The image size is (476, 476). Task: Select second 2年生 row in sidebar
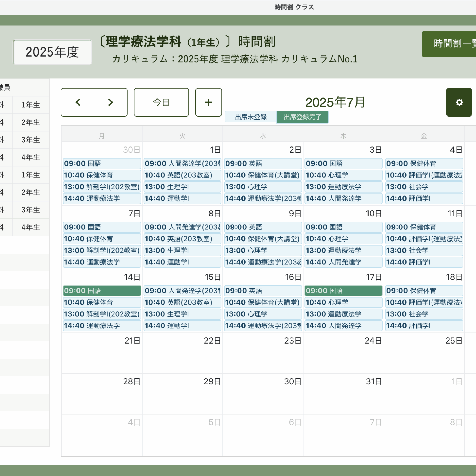[x=31, y=192]
